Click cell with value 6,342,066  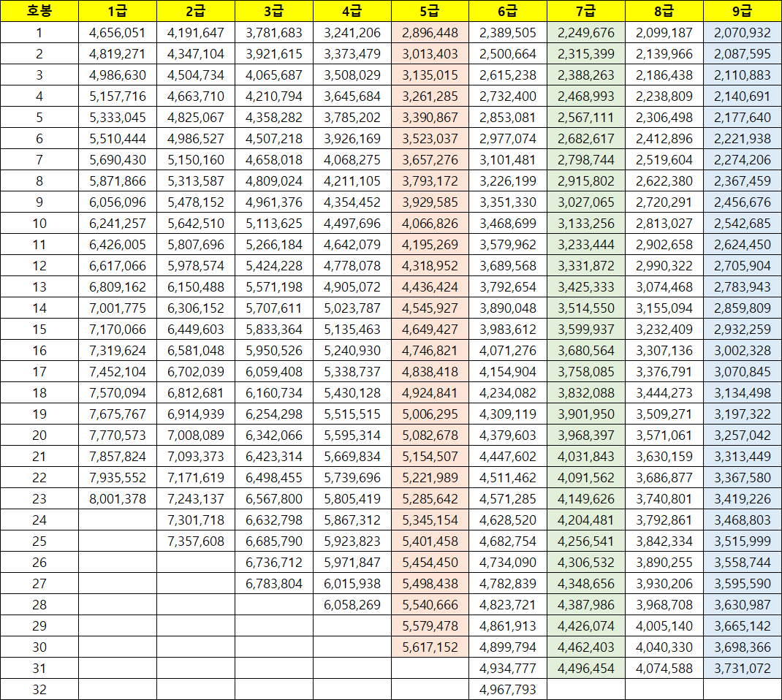click(274, 435)
